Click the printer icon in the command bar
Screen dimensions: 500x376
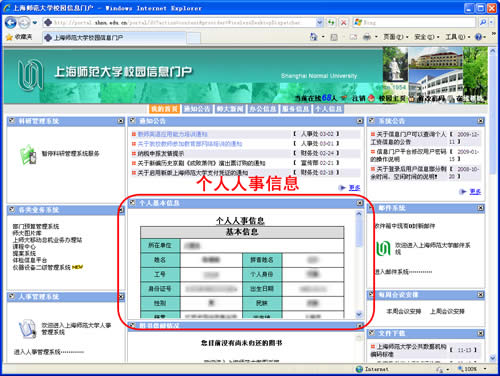coord(367,37)
